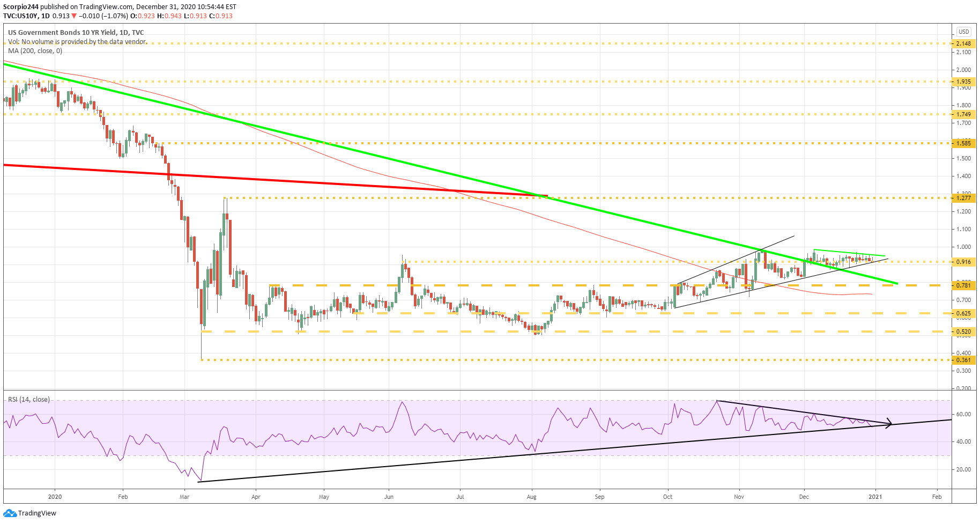Click the 0.625 price level label
The image size is (980, 523).
click(963, 313)
